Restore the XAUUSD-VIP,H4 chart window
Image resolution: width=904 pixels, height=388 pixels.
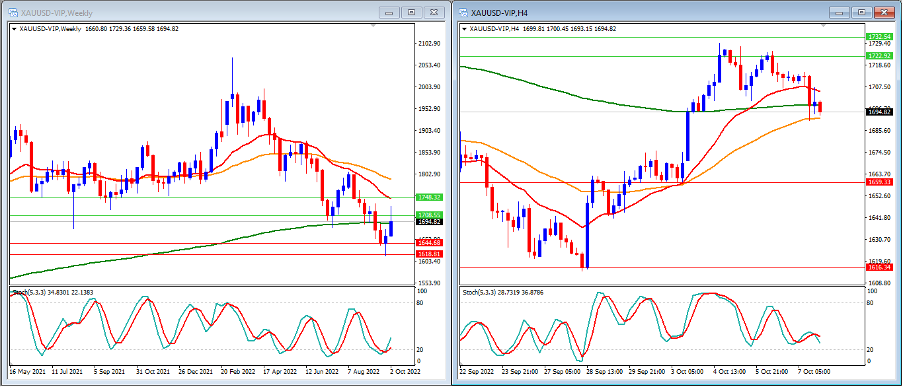(x=862, y=12)
